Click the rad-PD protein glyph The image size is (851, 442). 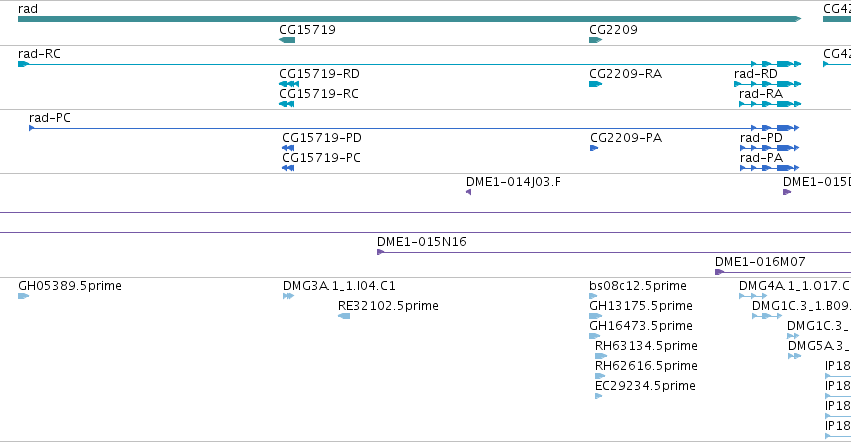coord(770,148)
